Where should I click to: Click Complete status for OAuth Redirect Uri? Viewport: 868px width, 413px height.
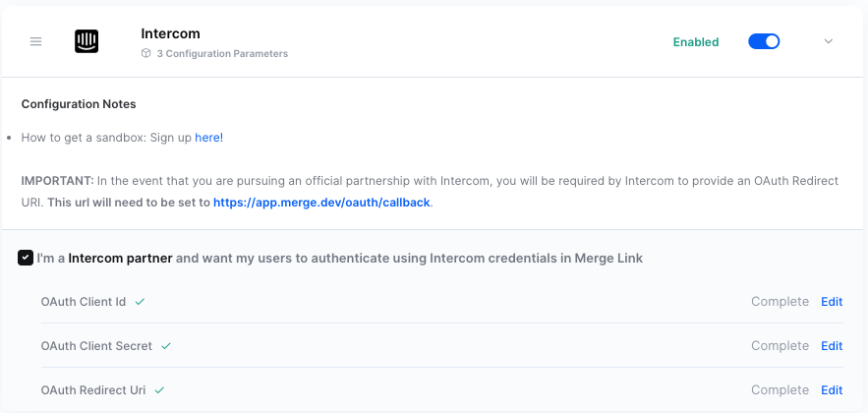[780, 390]
